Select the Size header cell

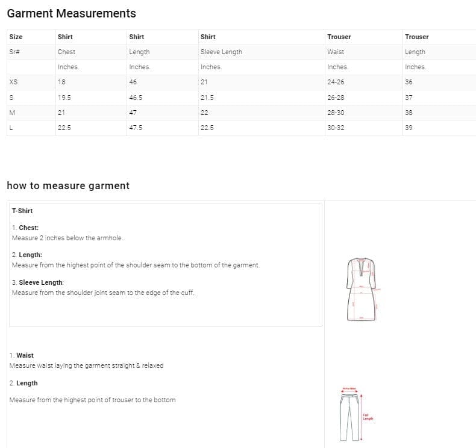pyautogui.click(x=16, y=37)
